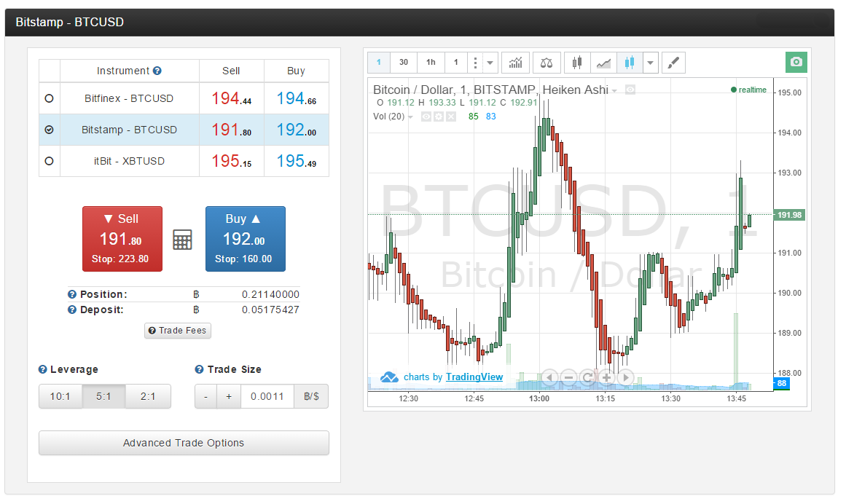Set leverage to 2:1
Image resolution: width=846 pixels, height=504 pixels.
[148, 396]
